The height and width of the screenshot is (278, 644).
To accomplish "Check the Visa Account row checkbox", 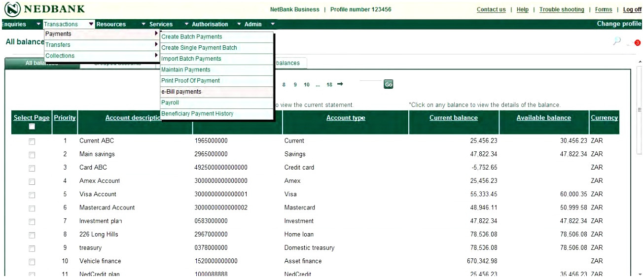I will [x=32, y=195].
